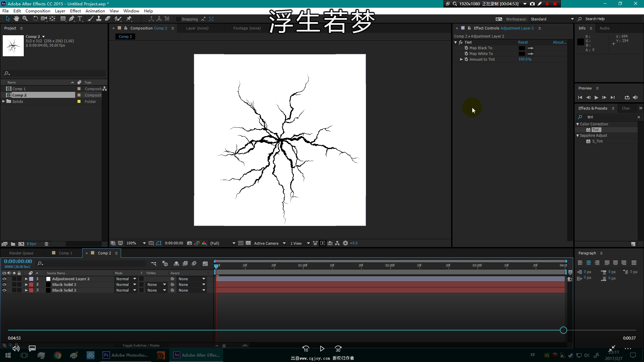The height and width of the screenshot is (362, 644).
Task: Select the Clone Stamp tool
Action: point(99,19)
